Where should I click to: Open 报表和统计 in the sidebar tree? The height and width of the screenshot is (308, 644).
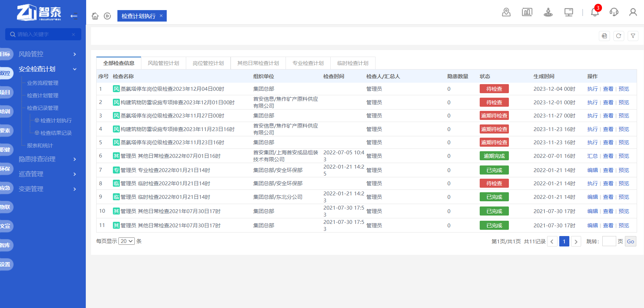point(40,145)
